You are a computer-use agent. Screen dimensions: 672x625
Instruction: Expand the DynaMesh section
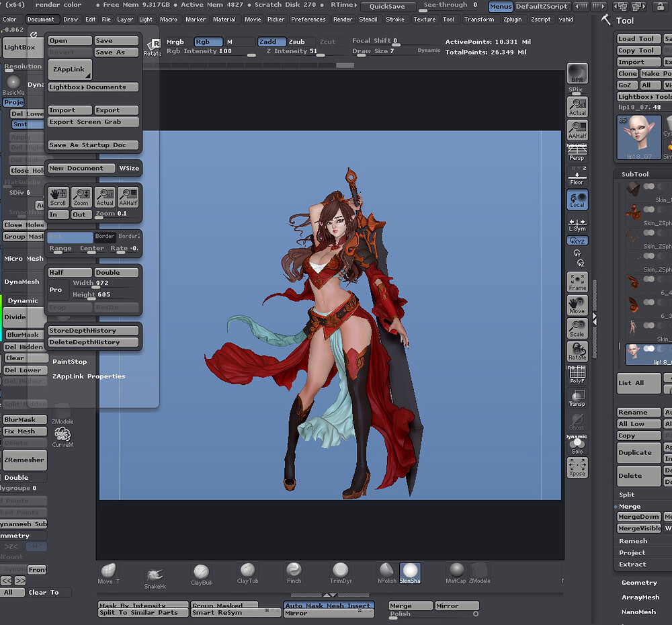coord(22,282)
